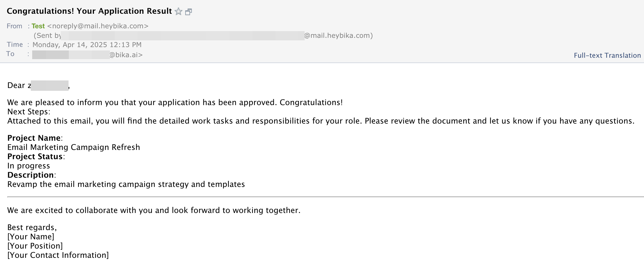Viewport: 644px width, 278px height.
Task: Click the recipient address ending @bika.ai
Action: click(x=87, y=55)
